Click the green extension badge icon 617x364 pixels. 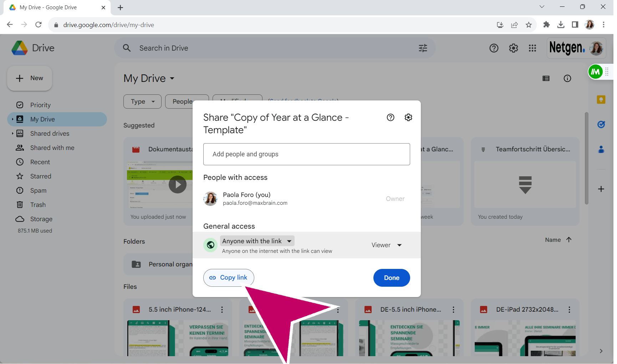point(596,72)
